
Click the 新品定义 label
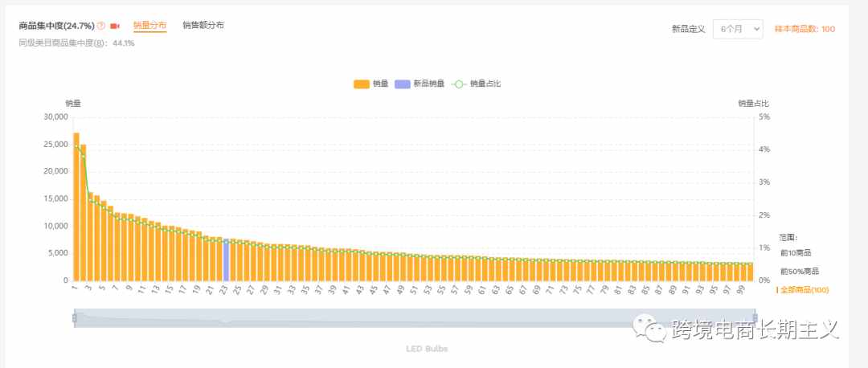[689, 30]
